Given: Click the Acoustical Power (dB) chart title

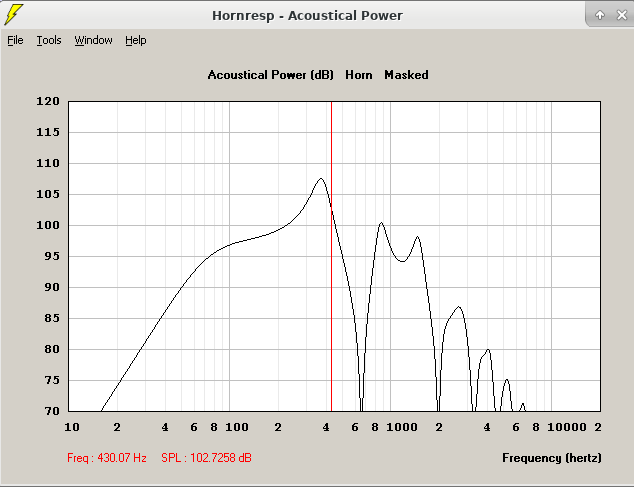Looking at the screenshot, I should click(x=271, y=75).
